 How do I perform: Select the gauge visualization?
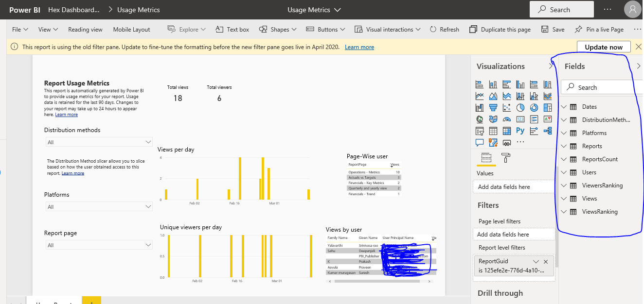point(507,119)
